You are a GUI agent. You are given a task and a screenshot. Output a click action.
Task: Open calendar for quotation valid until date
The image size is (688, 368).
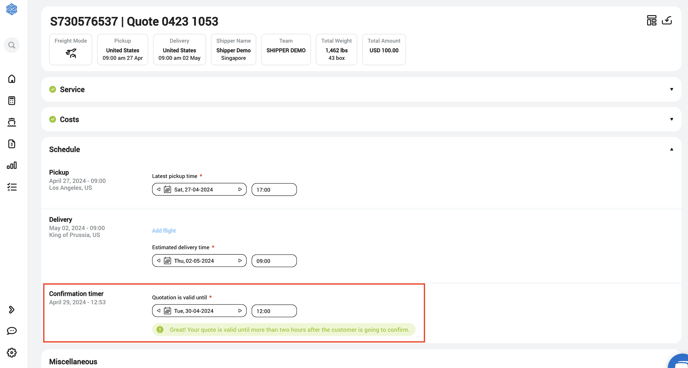[167, 311]
